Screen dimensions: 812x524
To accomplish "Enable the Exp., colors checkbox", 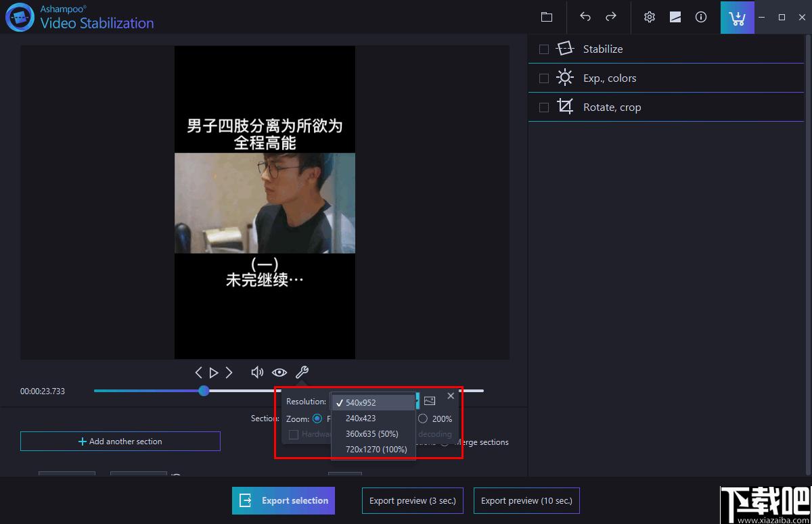I will click(x=543, y=78).
